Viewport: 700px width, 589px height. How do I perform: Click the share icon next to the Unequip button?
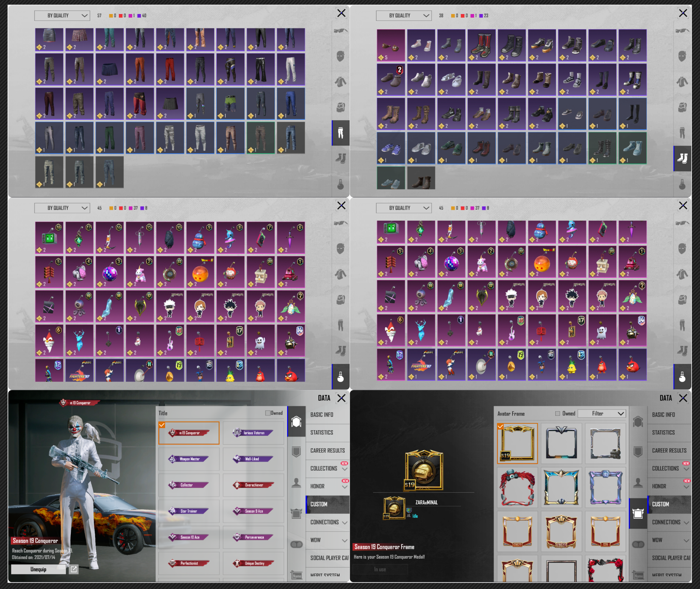(74, 569)
